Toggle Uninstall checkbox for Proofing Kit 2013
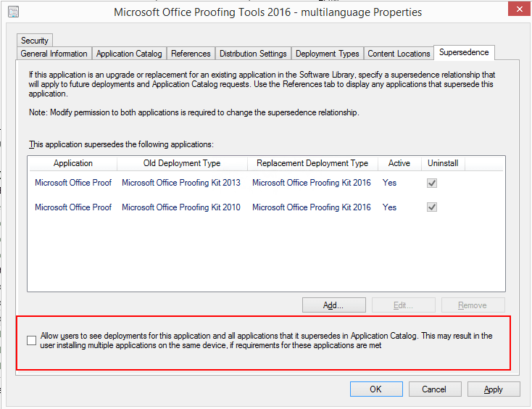 pyautogui.click(x=432, y=183)
